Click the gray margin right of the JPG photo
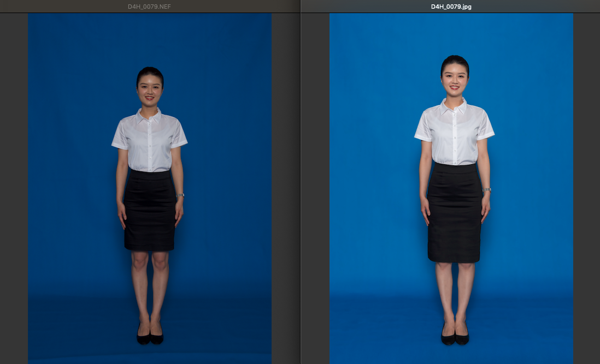Image resolution: width=600 pixels, height=364 pixels. 586,186
